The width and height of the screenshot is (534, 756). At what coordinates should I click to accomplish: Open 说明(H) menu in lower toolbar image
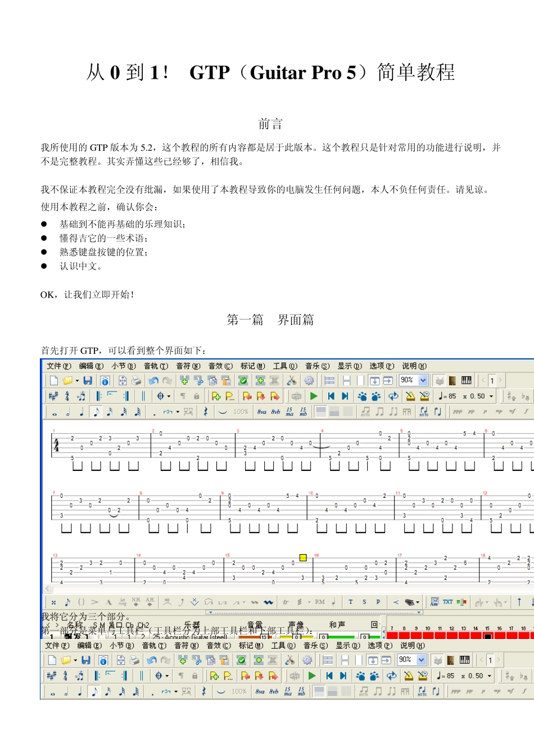coord(412,645)
